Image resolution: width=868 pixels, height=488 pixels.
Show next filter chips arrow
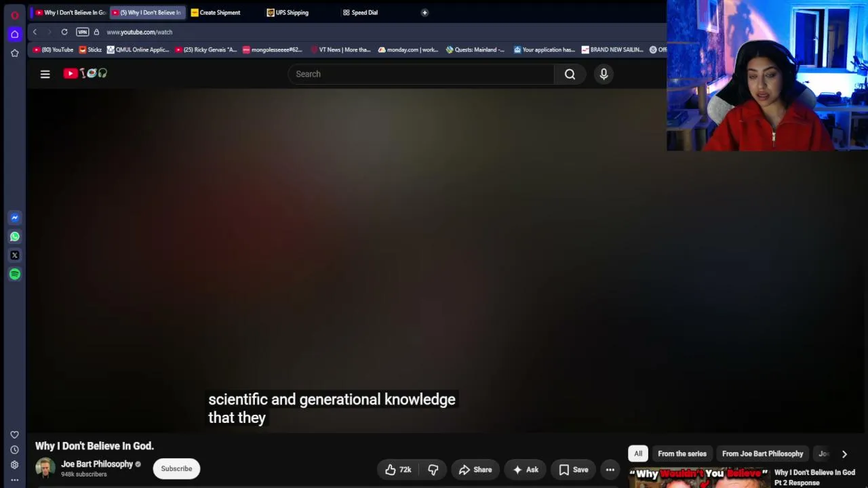point(844,453)
